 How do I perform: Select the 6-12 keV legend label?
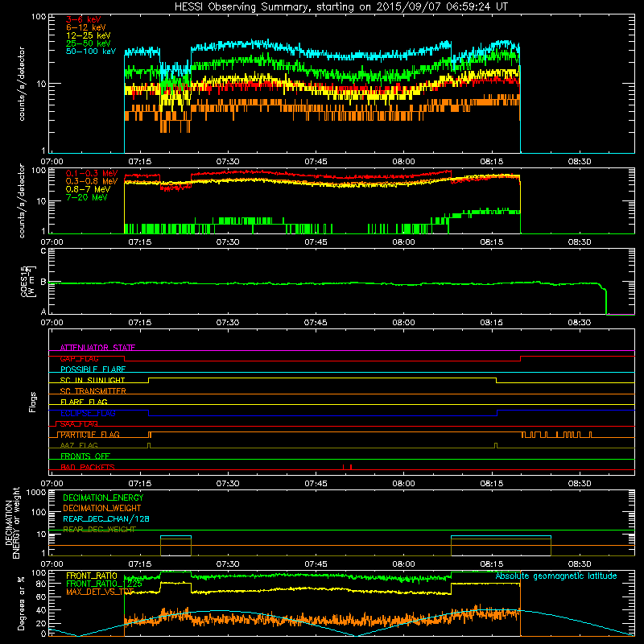pos(86,27)
